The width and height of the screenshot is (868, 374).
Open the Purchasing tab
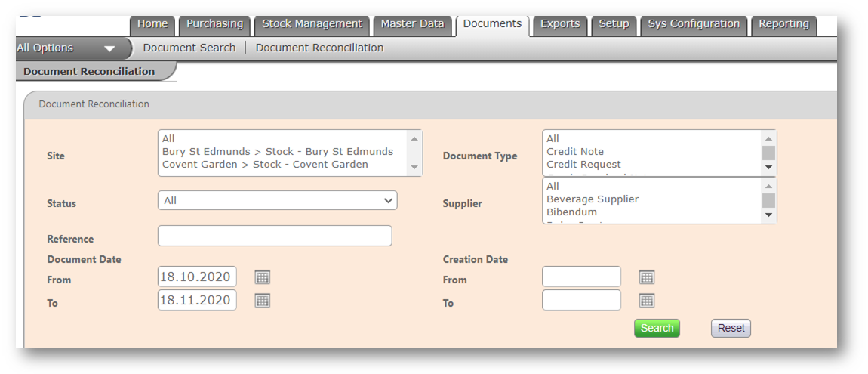tap(215, 24)
